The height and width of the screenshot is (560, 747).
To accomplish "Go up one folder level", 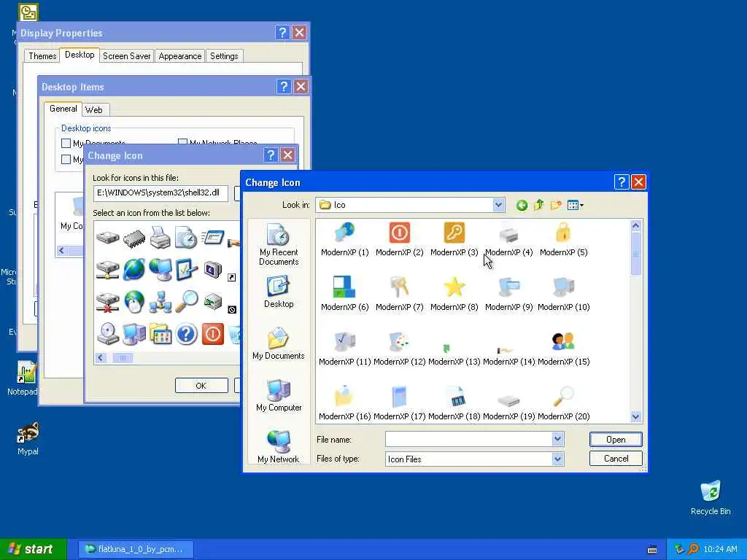I will pyautogui.click(x=539, y=205).
